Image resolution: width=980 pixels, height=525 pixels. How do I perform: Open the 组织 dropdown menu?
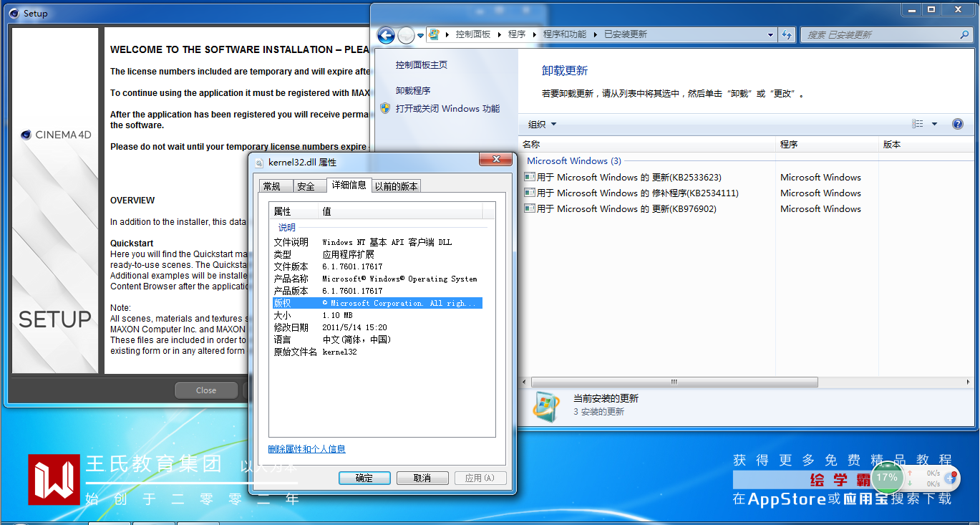(542, 125)
